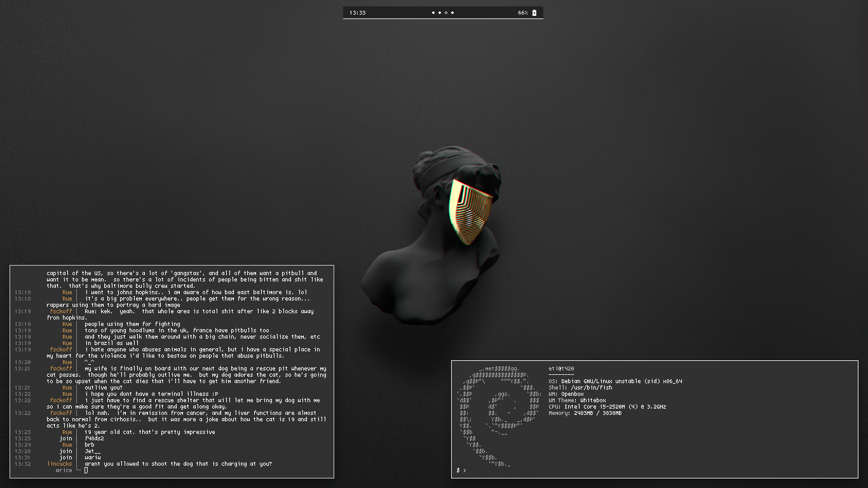Image resolution: width=868 pixels, height=488 pixels.
Task: Click the 'Shell: /usr/bin/fish' line
Action: point(580,388)
